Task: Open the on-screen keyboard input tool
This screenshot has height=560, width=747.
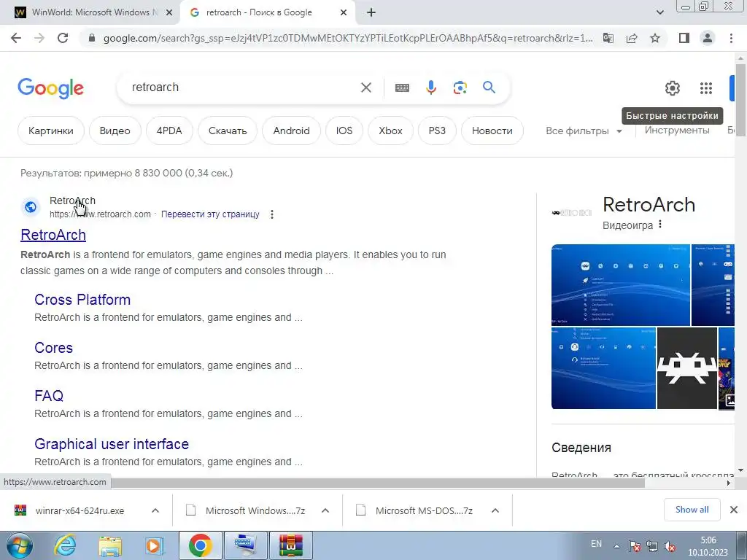Action: point(402,87)
